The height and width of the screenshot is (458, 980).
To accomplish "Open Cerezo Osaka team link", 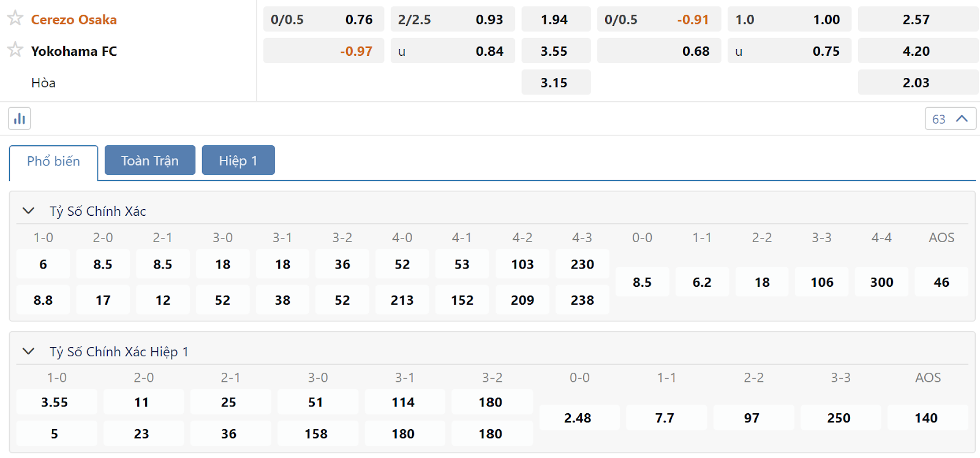I will pos(74,20).
